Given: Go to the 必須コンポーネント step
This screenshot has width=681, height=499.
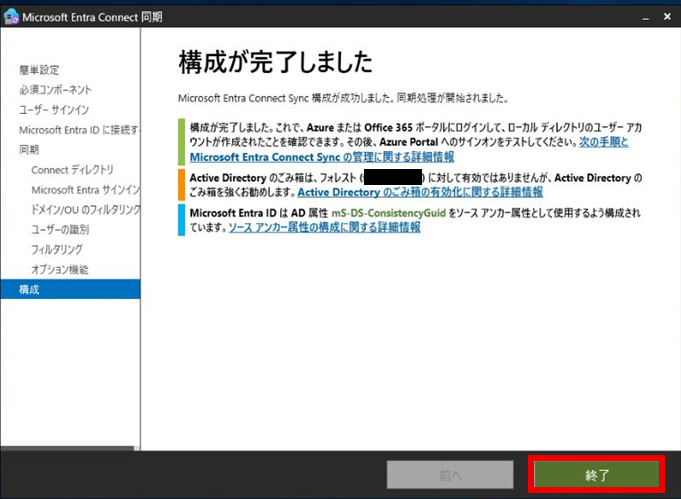Looking at the screenshot, I should (55, 90).
